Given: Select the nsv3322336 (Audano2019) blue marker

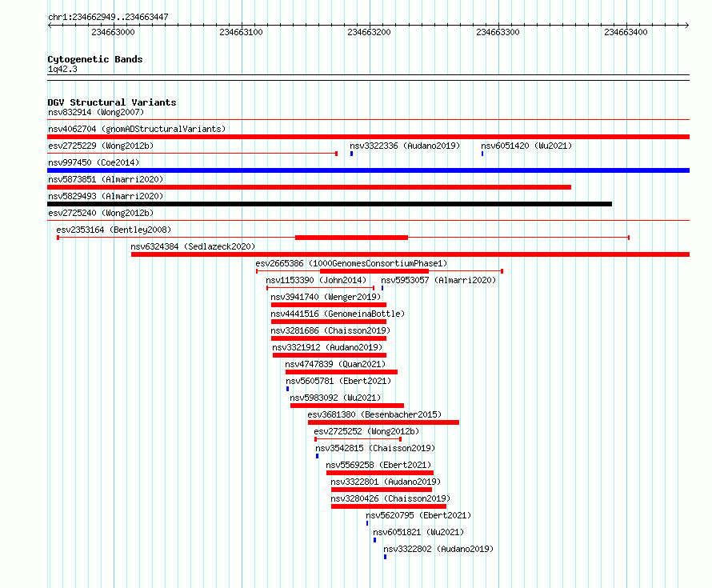Looking at the screenshot, I should pyautogui.click(x=351, y=154).
